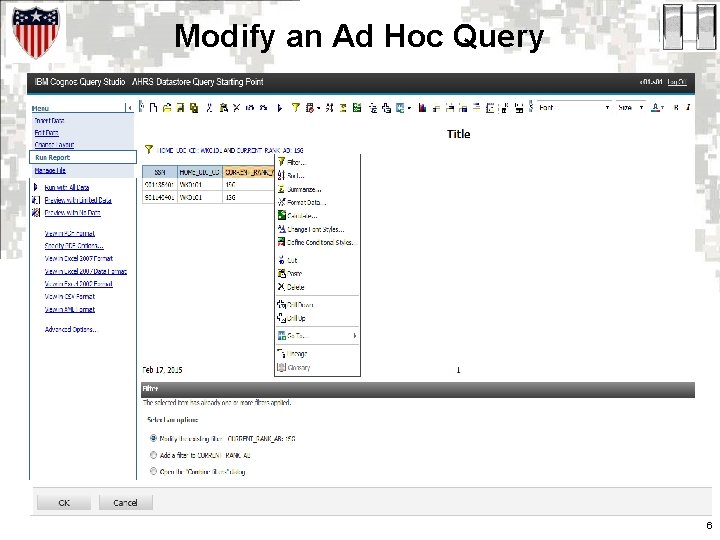Select Add a filter to CURRENT_RANK_AB radio
The image size is (720, 540).
point(153,455)
